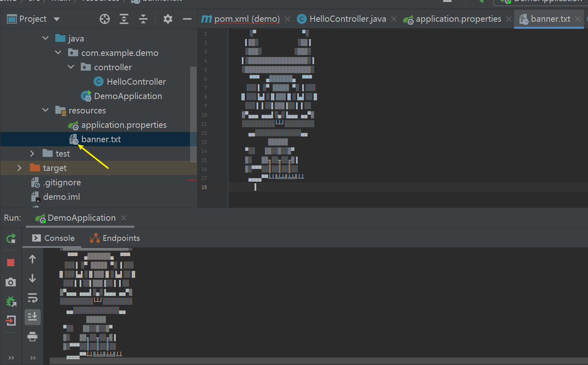
Task: Expand the target folder chevron
Action: click(x=19, y=168)
